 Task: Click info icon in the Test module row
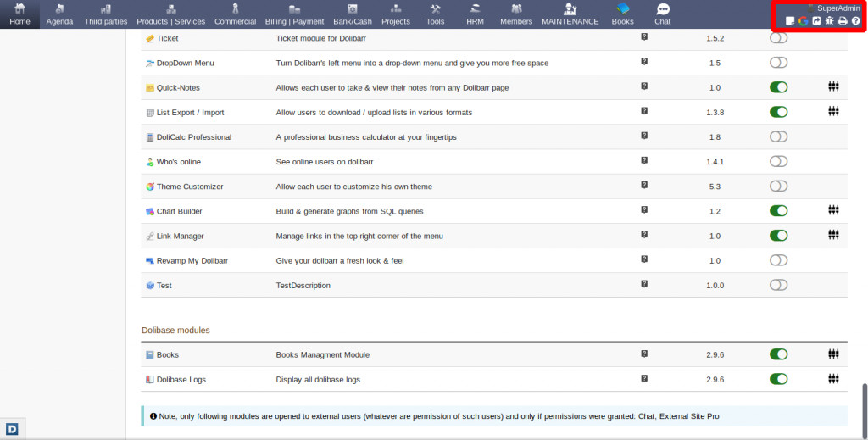644,284
